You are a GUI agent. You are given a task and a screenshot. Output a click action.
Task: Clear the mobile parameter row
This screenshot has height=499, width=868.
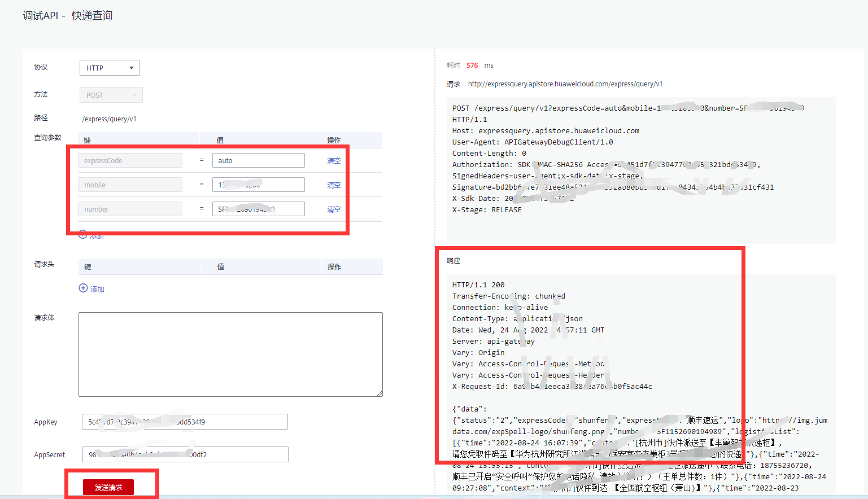(x=334, y=185)
